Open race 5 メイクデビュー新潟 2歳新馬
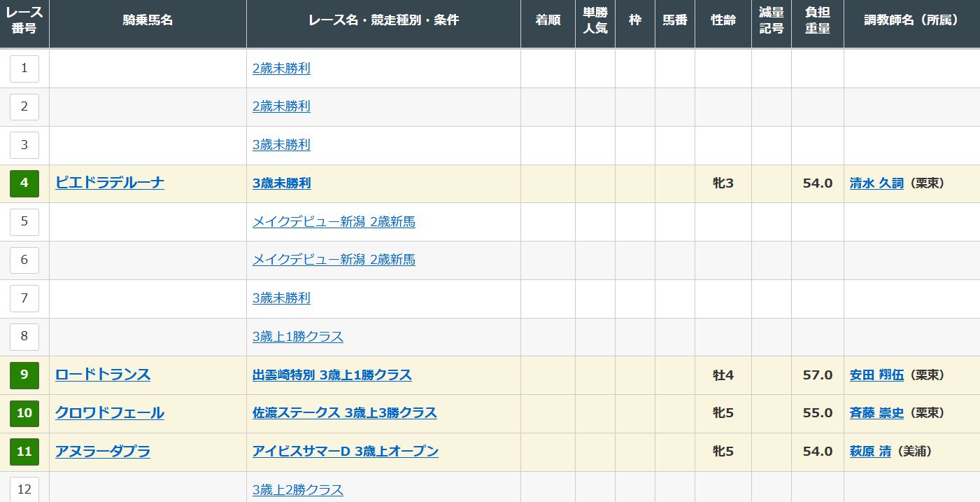Viewport: 980px width, 502px height. point(334,222)
